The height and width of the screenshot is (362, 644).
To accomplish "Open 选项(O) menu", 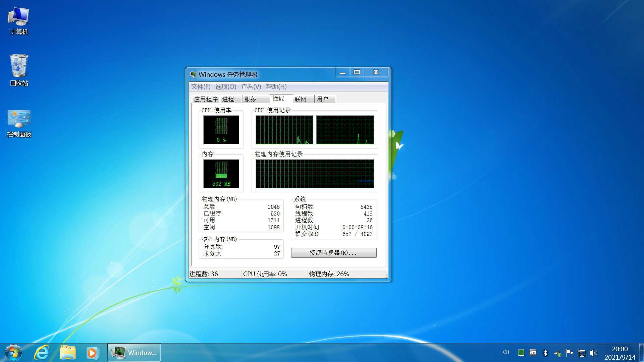I will coord(226,86).
